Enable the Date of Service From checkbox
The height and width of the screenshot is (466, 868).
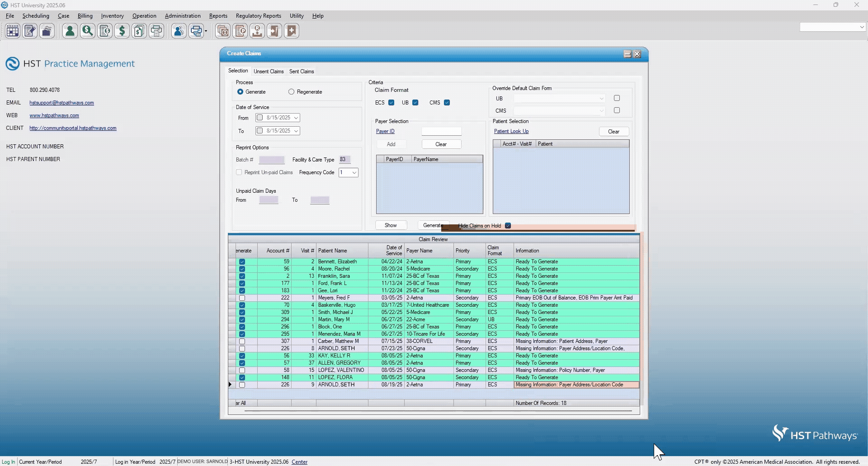tap(259, 118)
